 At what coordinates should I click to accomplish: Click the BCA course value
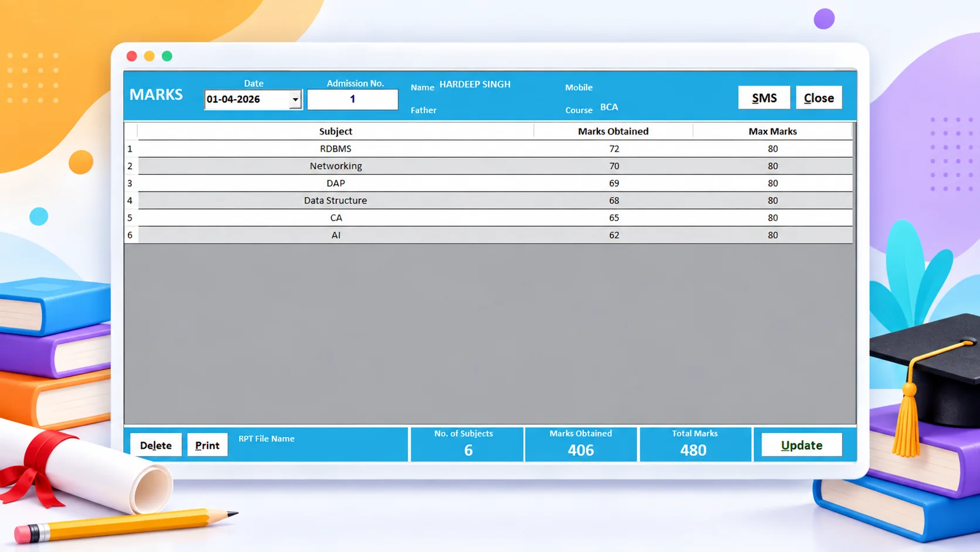pos(609,107)
